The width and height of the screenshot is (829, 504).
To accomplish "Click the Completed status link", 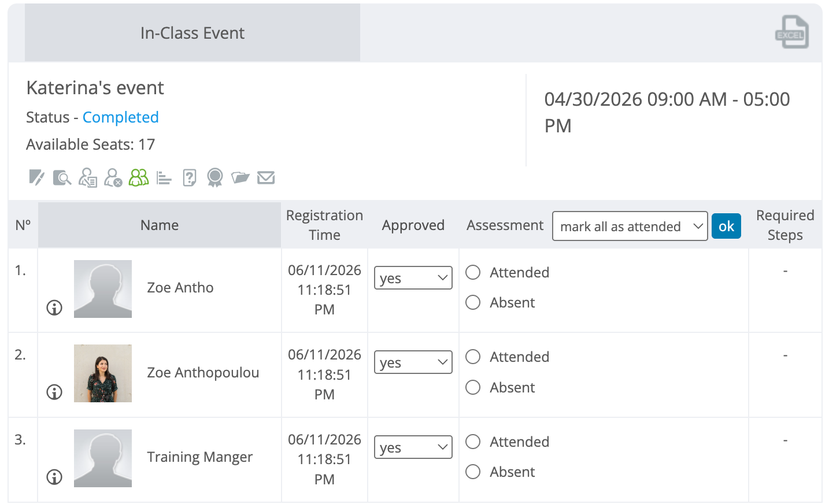I will [121, 117].
